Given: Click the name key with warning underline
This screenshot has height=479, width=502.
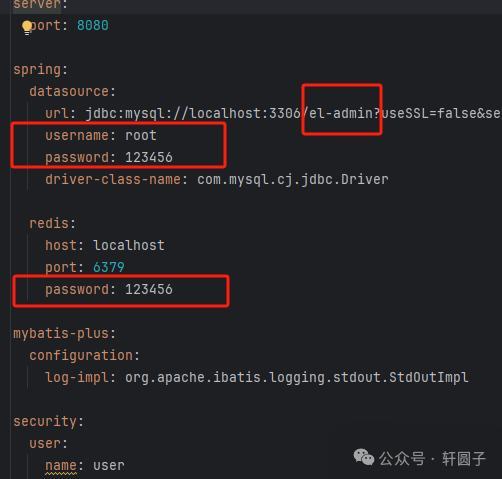Looking at the screenshot, I should (x=61, y=466).
